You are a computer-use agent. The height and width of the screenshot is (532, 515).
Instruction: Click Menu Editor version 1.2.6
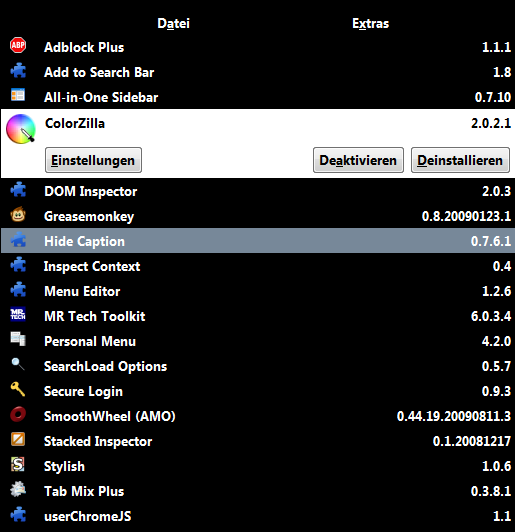[x=497, y=291]
